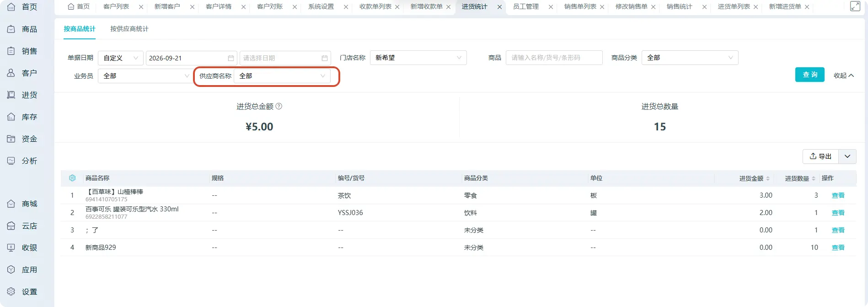The width and height of the screenshot is (868, 307).
Task: View details for 新商品929 row
Action: tap(838, 248)
